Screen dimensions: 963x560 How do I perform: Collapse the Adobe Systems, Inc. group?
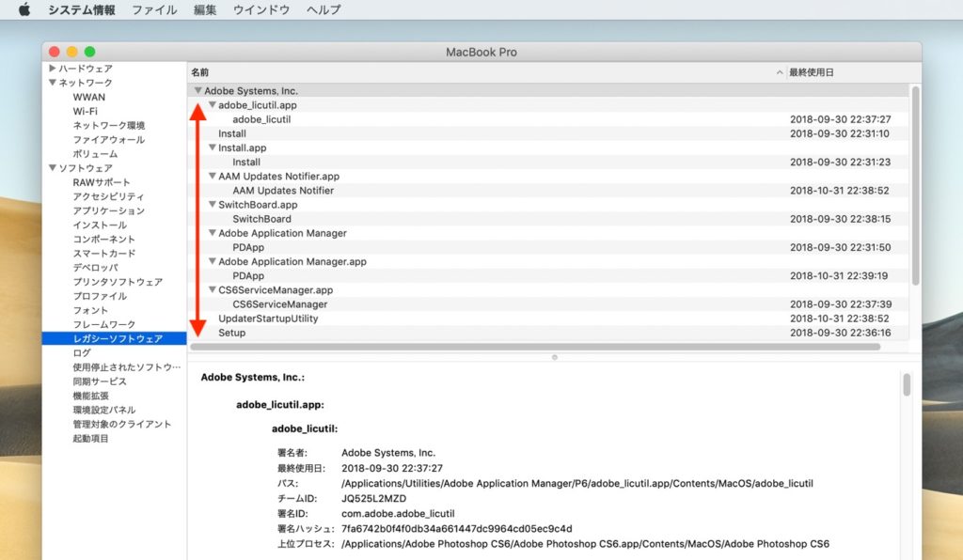point(197,89)
